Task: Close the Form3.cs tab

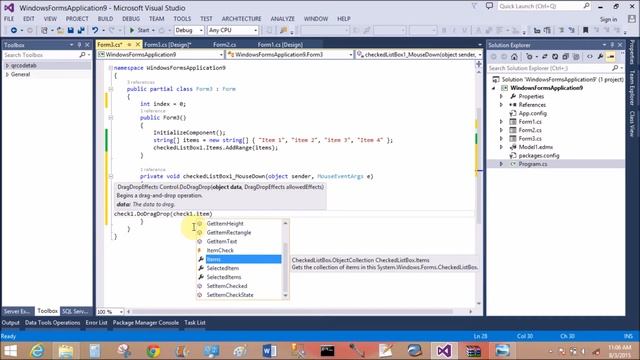Action: pyautogui.click(x=138, y=44)
